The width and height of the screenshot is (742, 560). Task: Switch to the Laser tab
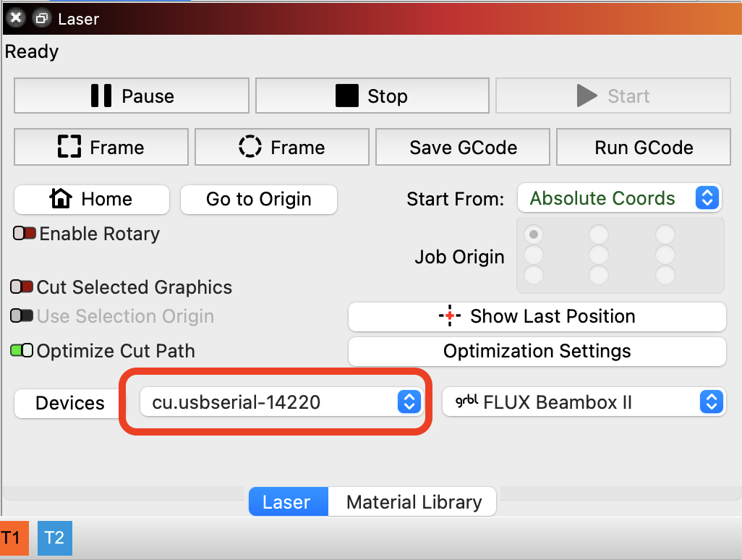[288, 502]
